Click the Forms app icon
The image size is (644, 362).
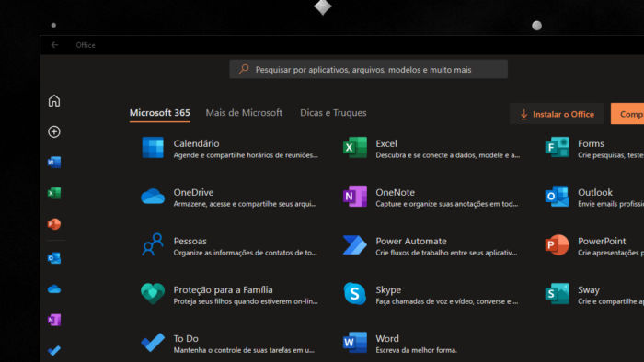coord(557,148)
